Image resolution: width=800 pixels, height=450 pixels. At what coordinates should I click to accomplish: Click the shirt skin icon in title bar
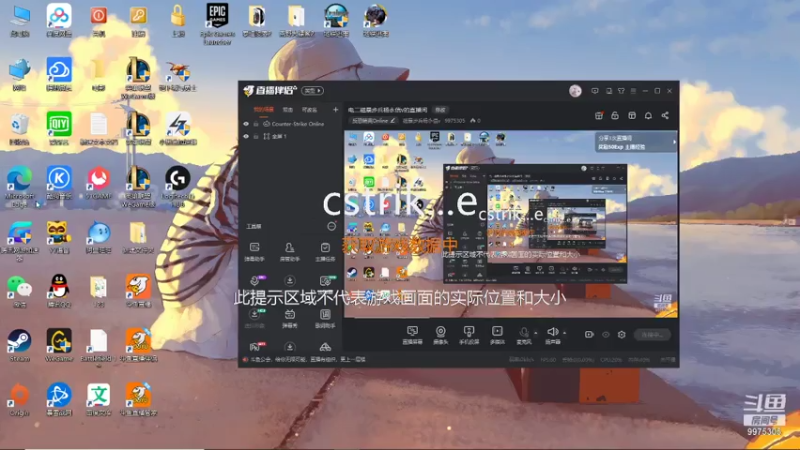(x=621, y=91)
